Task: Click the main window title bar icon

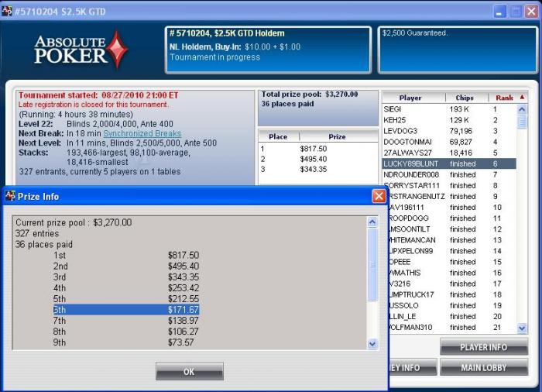Action: point(7,11)
